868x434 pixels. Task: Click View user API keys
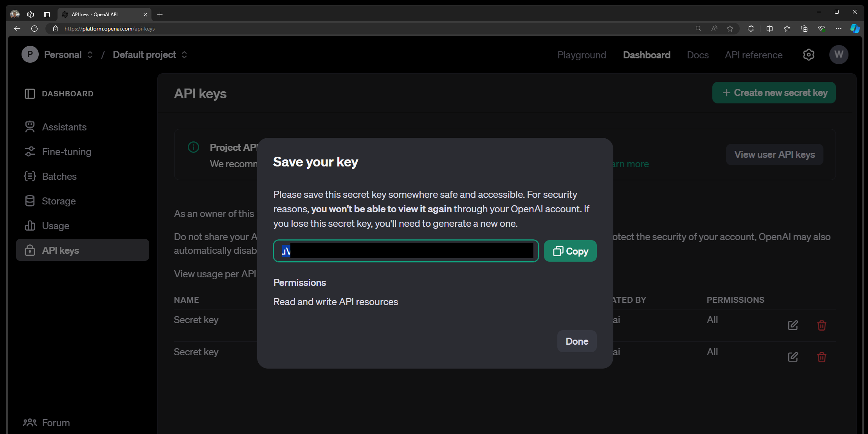coord(774,154)
